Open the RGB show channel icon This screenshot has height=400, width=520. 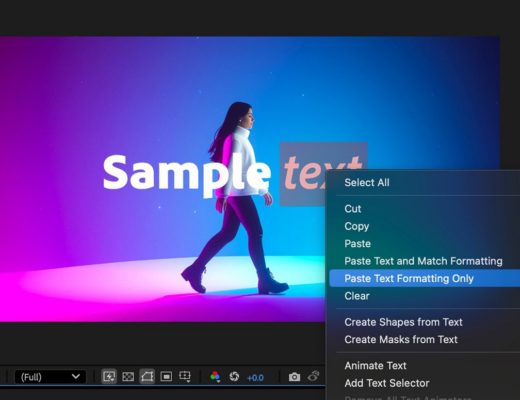coord(215,377)
